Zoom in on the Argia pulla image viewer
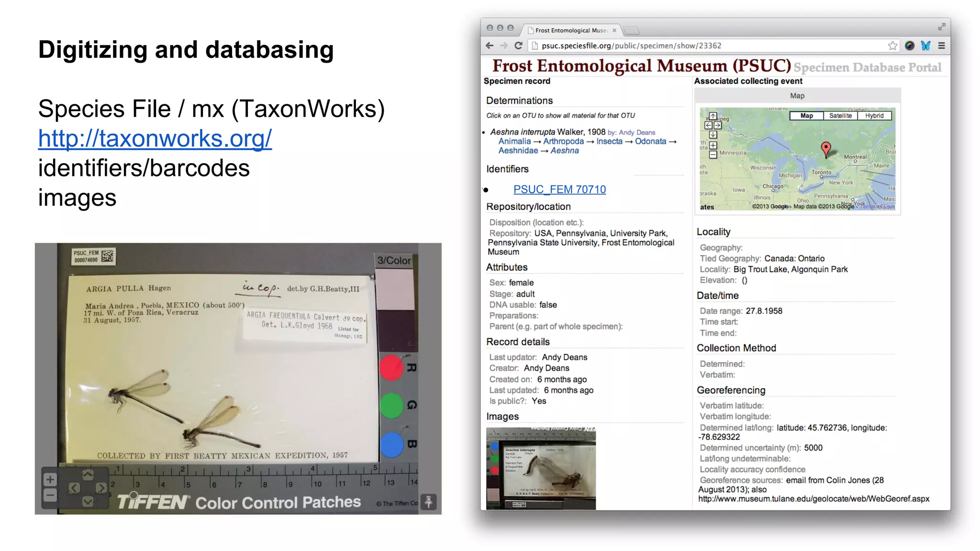The width and height of the screenshot is (980, 551). click(50, 479)
